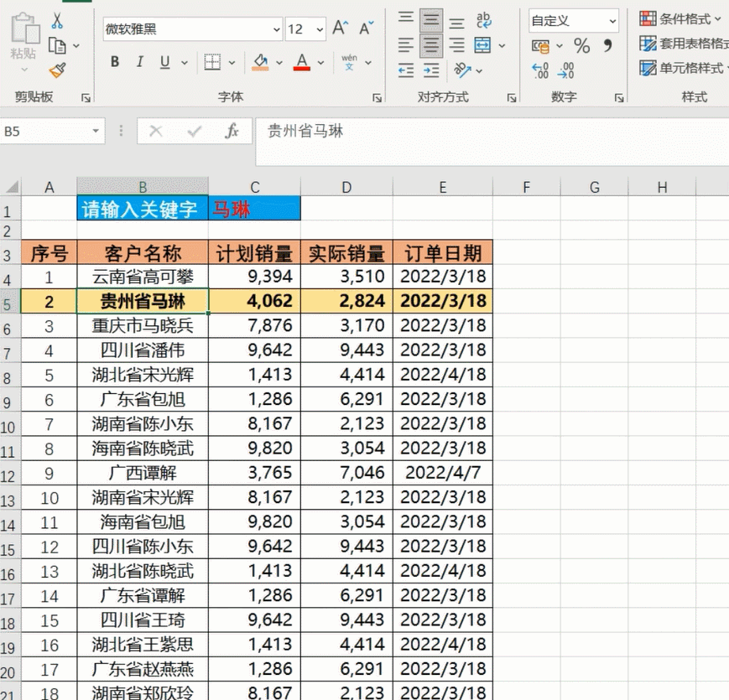The height and width of the screenshot is (700, 729).
Task: Expand font color options arrow
Action: (x=320, y=63)
